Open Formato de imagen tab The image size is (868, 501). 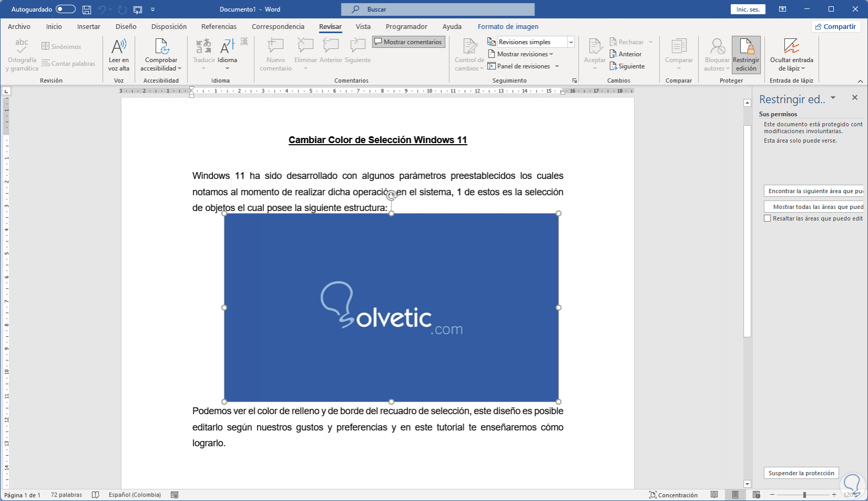(x=508, y=26)
